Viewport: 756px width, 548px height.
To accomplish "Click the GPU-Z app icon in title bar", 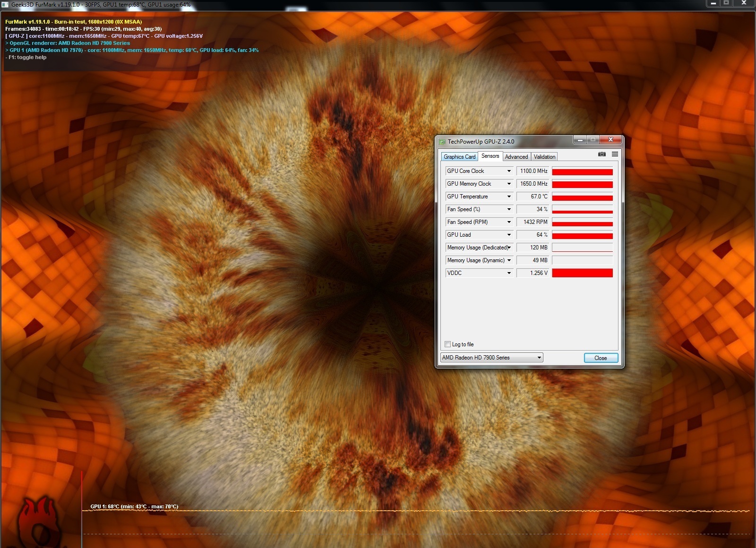I will pyautogui.click(x=442, y=142).
